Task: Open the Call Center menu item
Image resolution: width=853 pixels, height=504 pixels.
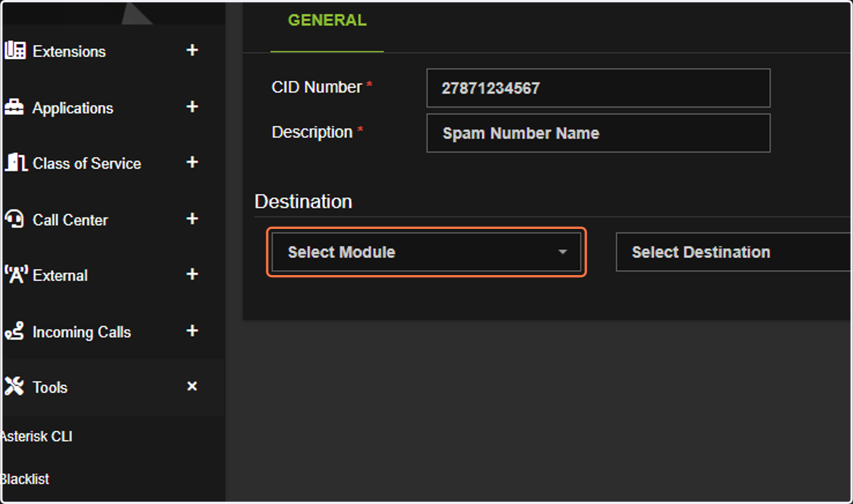Action: click(x=70, y=220)
